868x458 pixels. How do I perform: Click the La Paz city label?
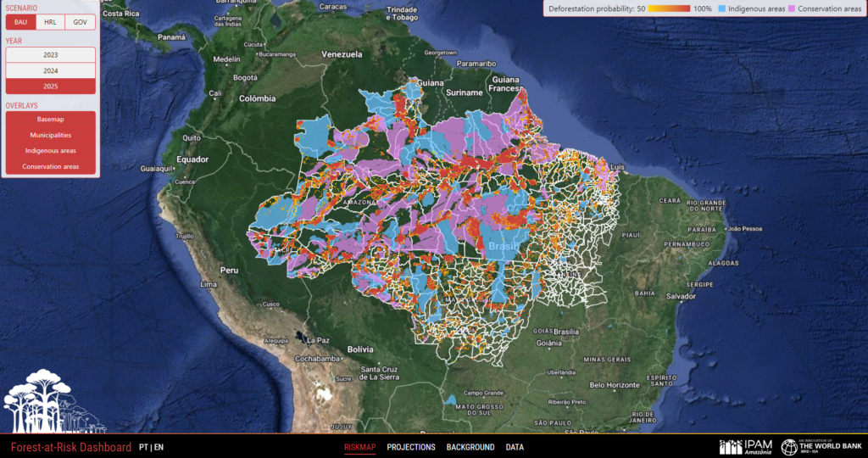(x=318, y=339)
